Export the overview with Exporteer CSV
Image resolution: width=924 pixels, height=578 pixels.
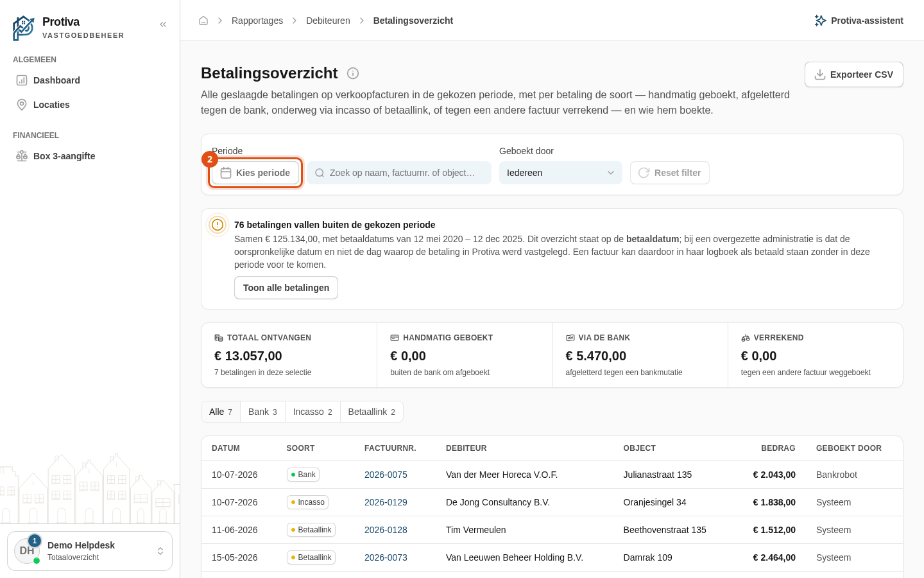coord(854,74)
